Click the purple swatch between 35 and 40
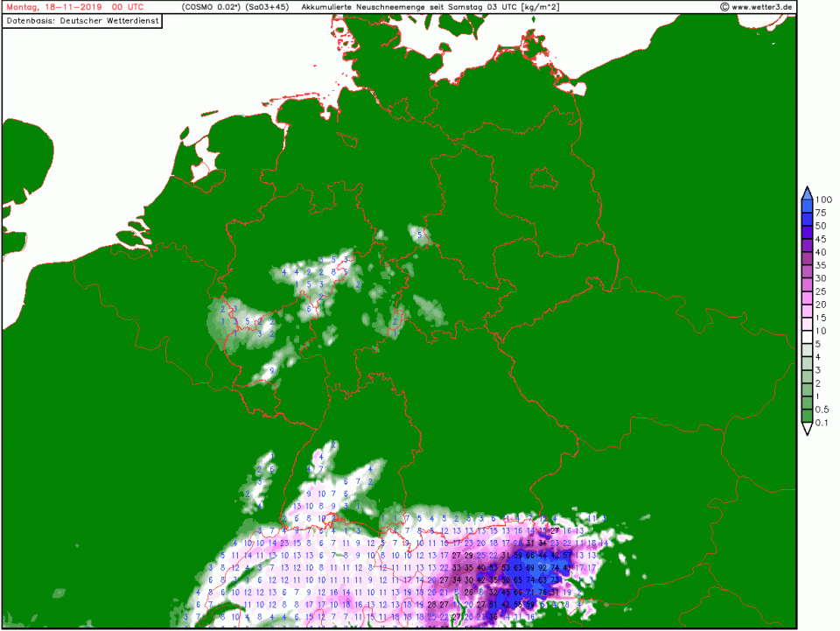 point(808,258)
